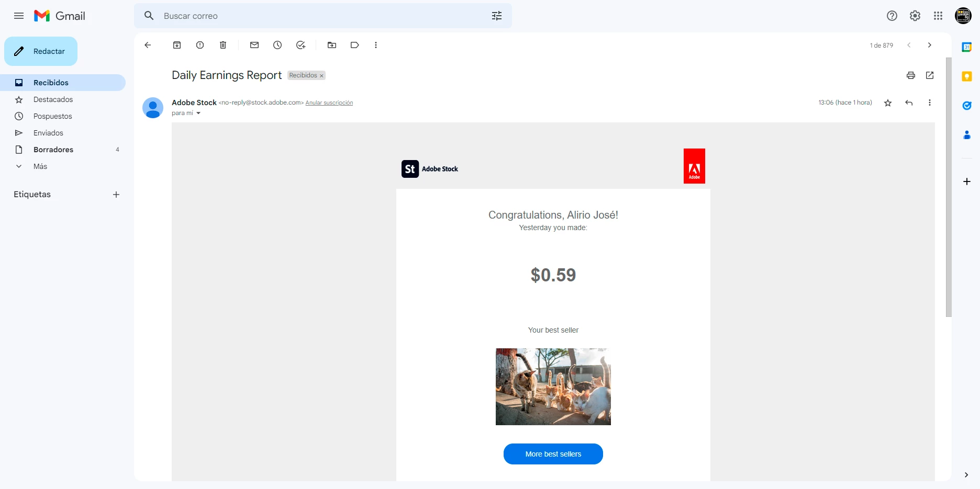The image size is (980, 489).
Task: Open message More options three dots
Action: point(930,103)
